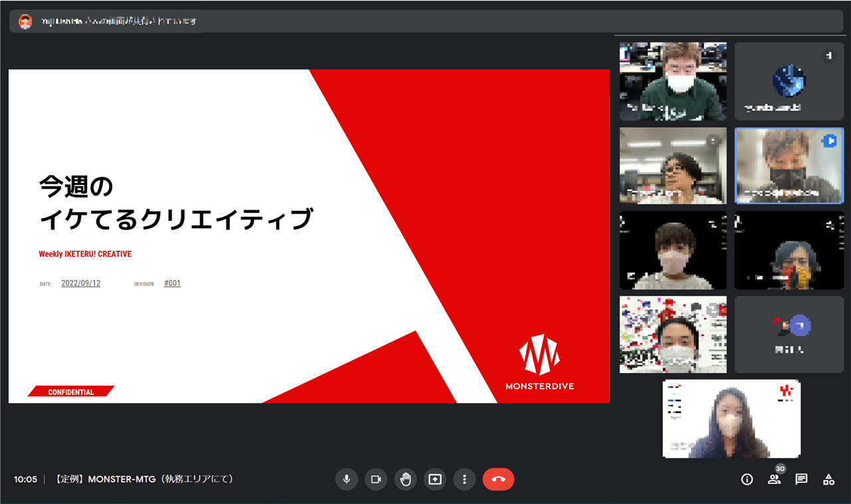Leave the call
Viewport: 851px width, 504px height.
point(499,479)
